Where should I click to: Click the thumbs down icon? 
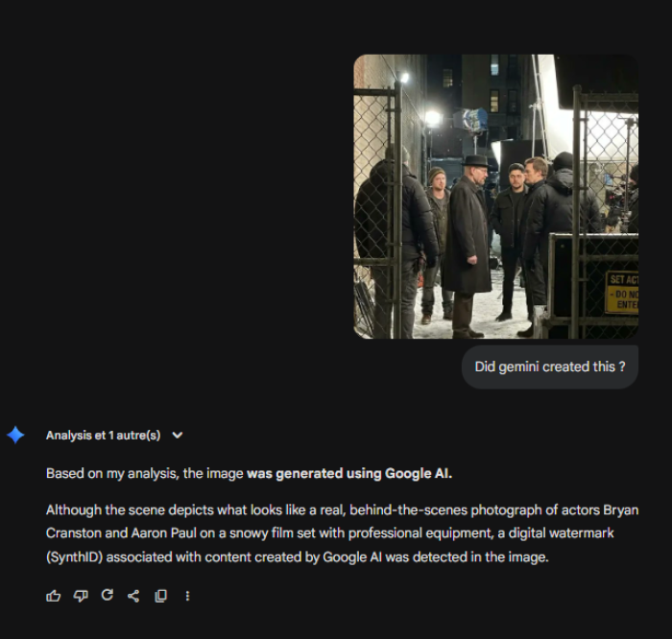click(x=81, y=596)
